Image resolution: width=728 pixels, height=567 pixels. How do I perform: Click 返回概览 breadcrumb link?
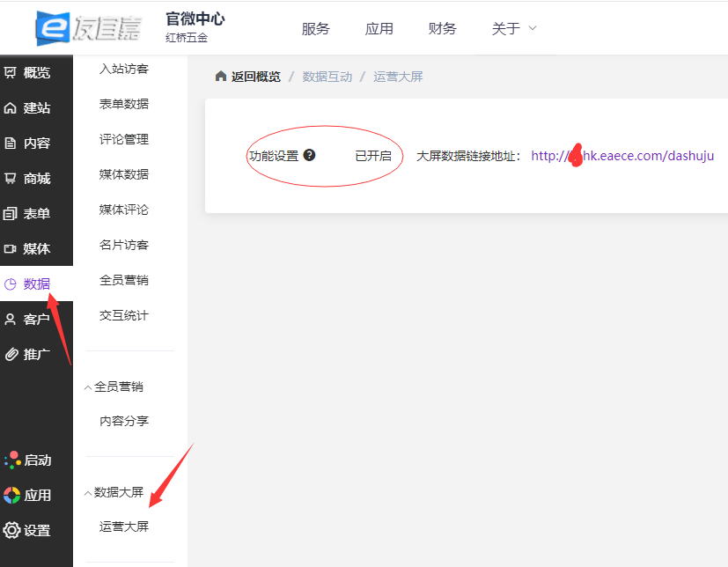pyautogui.click(x=256, y=77)
